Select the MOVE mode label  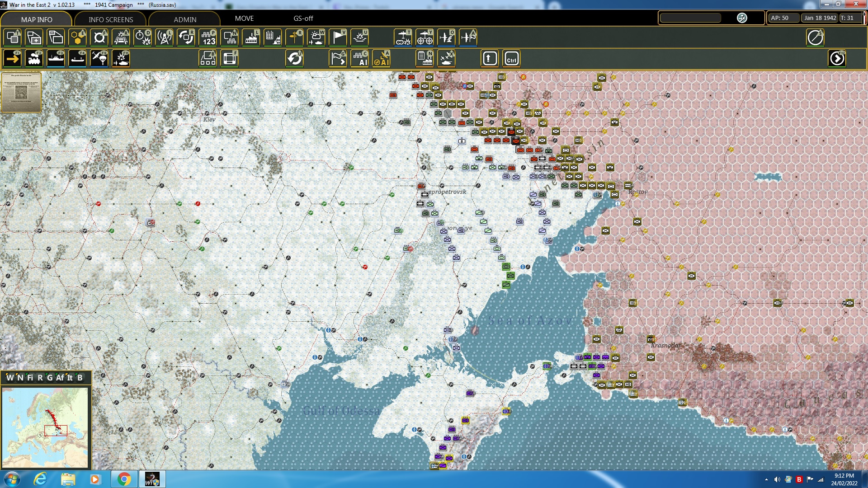pyautogui.click(x=244, y=19)
